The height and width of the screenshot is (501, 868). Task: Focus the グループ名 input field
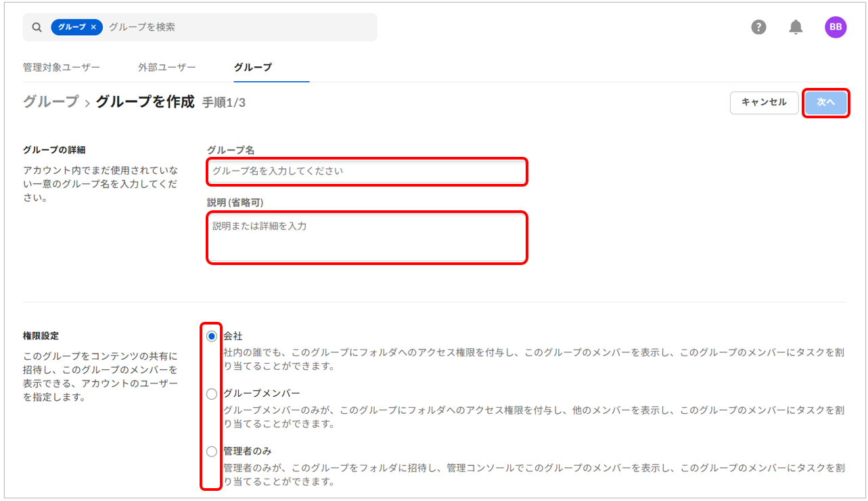click(366, 171)
